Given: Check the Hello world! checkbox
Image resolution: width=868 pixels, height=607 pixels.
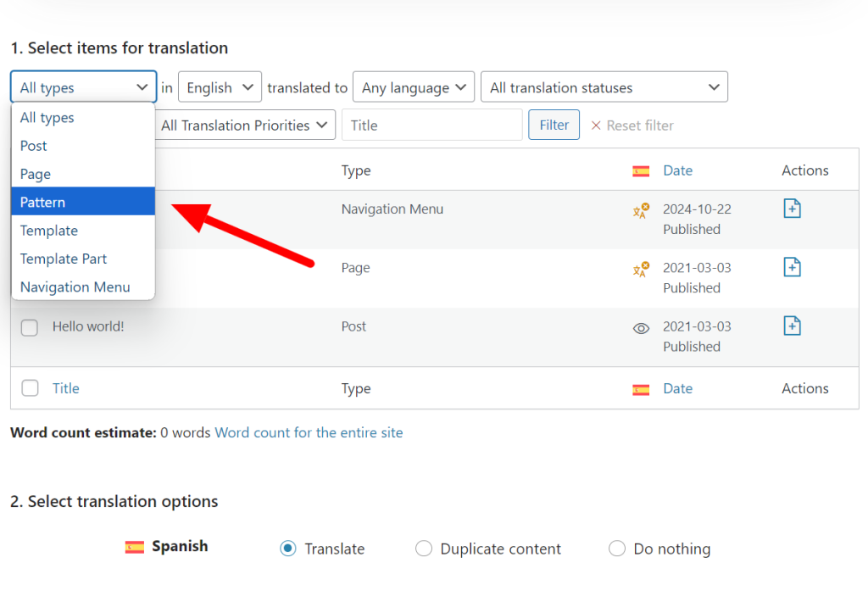Looking at the screenshot, I should point(30,327).
